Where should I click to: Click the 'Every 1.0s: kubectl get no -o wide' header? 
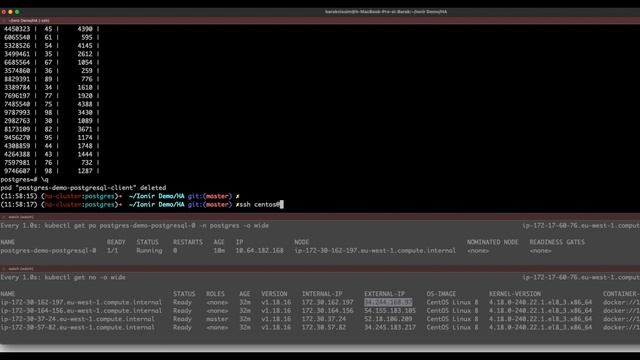coord(63,278)
